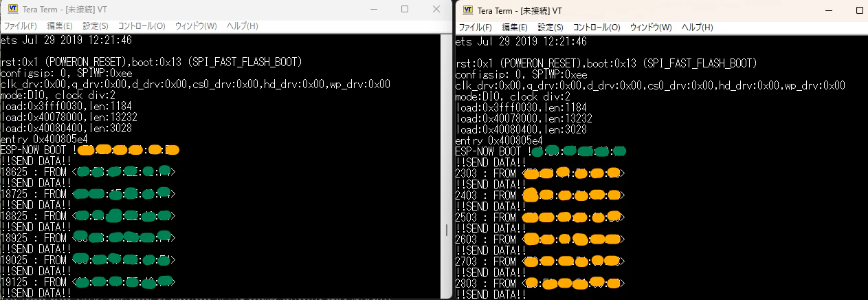
Task: Open ヘルプ(H) menu in right Tera Term window
Action: [697, 27]
